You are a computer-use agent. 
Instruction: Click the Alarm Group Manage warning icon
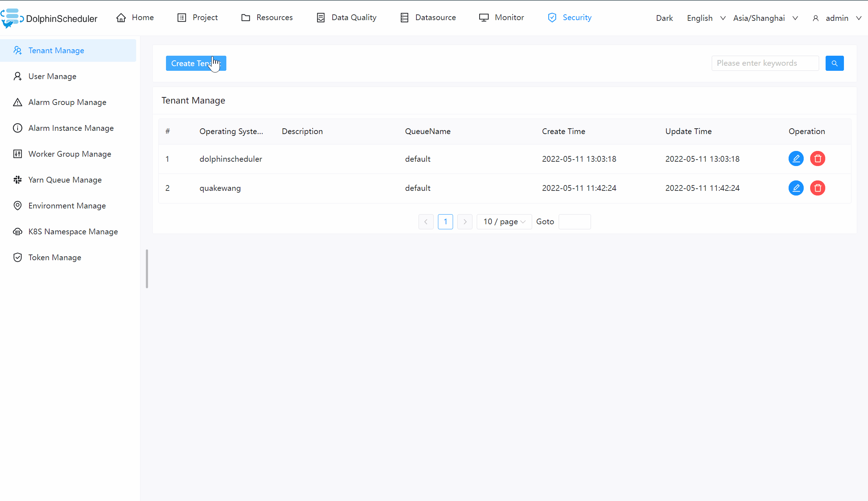point(18,102)
